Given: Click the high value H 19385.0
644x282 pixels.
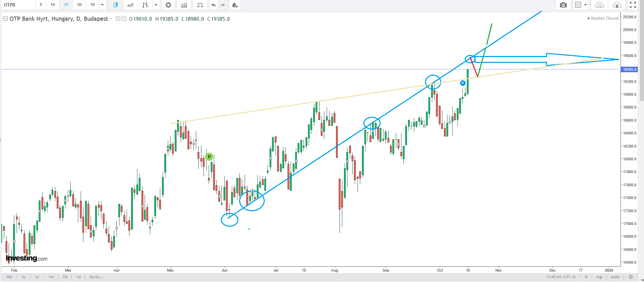Looking at the screenshot, I should tap(167, 19).
